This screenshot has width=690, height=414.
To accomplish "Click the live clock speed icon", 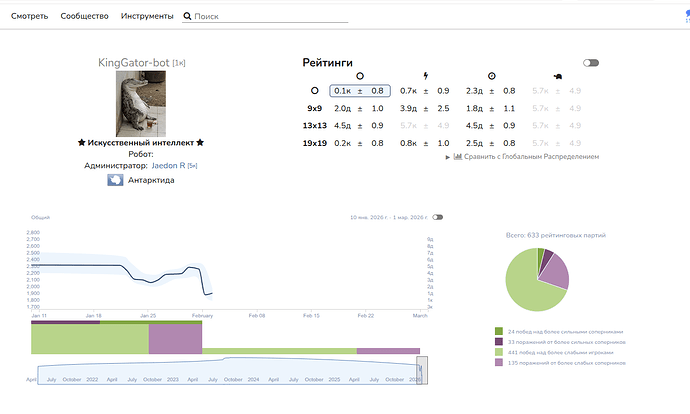I will point(491,75).
